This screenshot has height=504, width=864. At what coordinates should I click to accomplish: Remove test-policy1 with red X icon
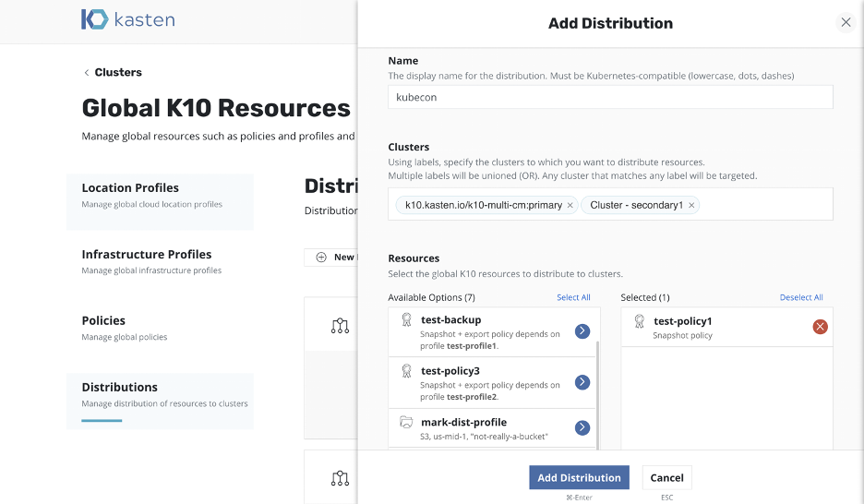(820, 327)
